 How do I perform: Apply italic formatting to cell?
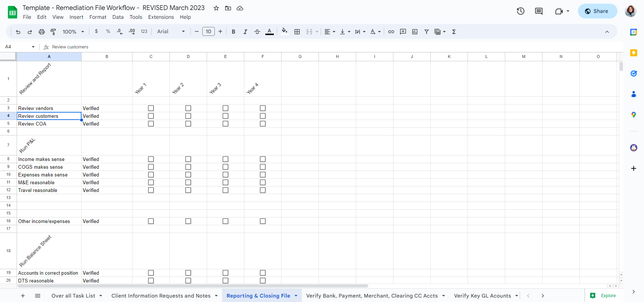(245, 32)
